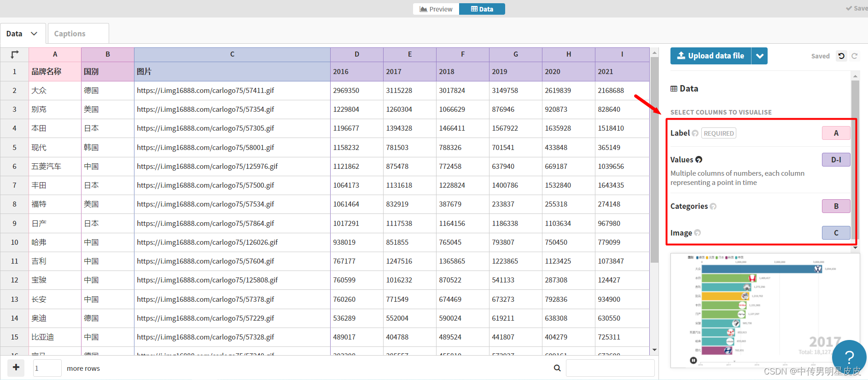The height and width of the screenshot is (380, 868).
Task: Select column A header
Action: point(55,54)
